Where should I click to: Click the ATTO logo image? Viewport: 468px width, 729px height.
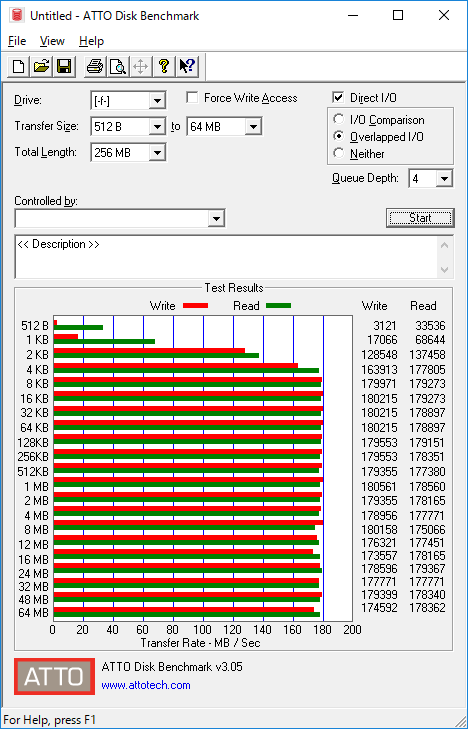54,676
